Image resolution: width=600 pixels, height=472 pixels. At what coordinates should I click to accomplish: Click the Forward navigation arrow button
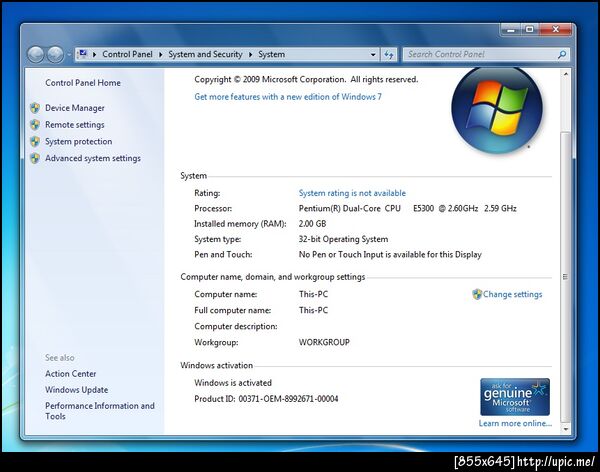(55, 54)
